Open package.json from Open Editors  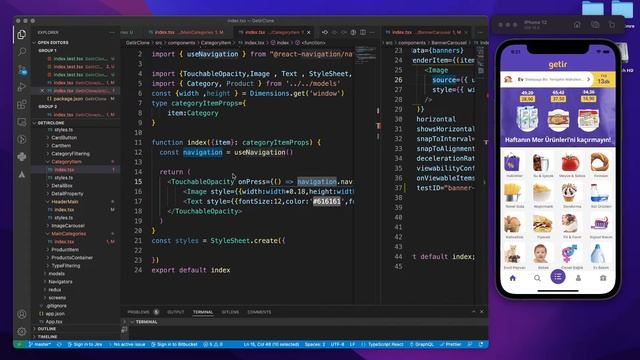(x=68, y=99)
